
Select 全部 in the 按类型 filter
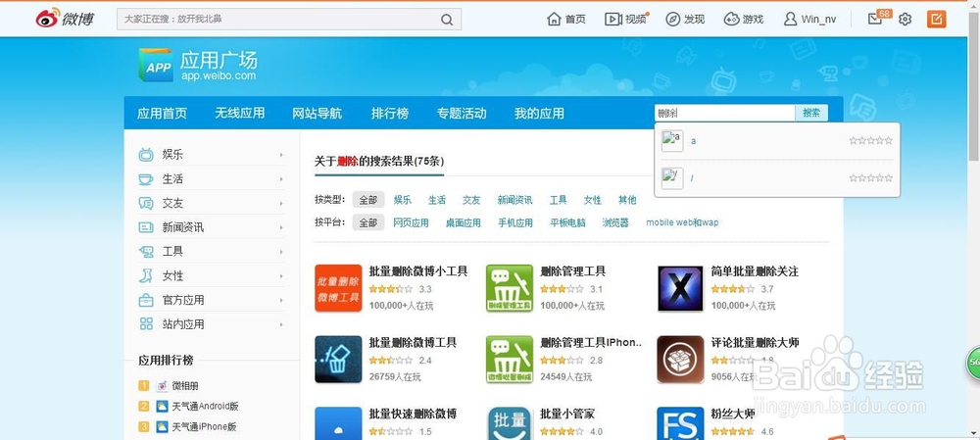coord(368,200)
